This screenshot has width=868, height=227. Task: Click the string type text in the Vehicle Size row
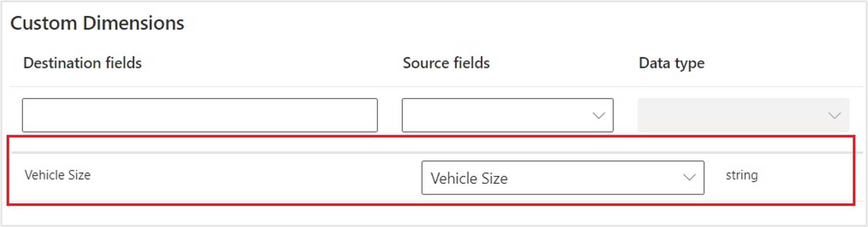[742, 175]
